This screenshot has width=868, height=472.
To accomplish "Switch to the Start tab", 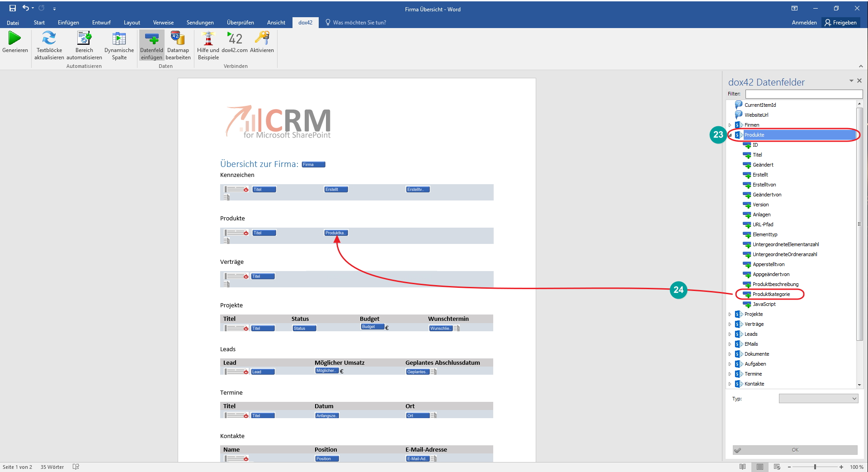I will [x=39, y=23].
